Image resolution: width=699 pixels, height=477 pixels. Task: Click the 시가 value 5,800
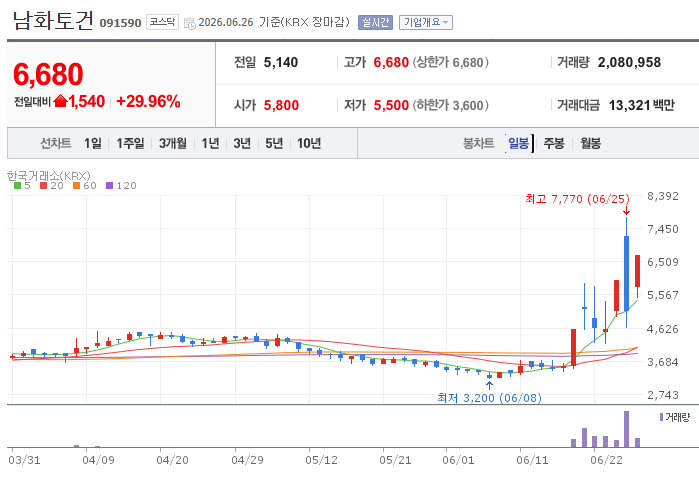[281, 105]
